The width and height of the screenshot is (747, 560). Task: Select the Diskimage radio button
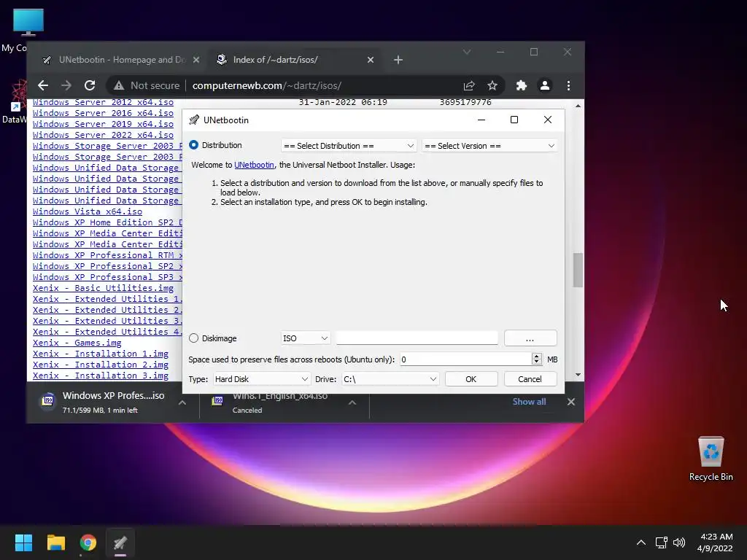pos(194,338)
